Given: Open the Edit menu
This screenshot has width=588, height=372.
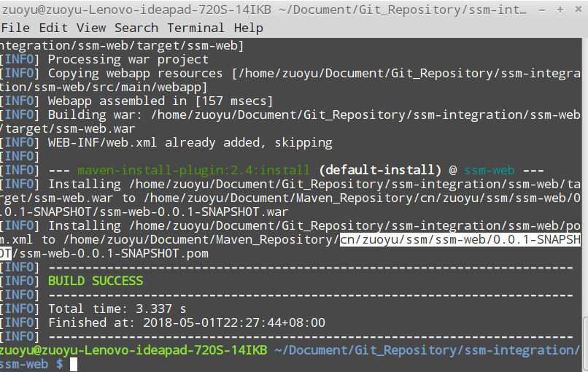Looking at the screenshot, I should 53,28.
